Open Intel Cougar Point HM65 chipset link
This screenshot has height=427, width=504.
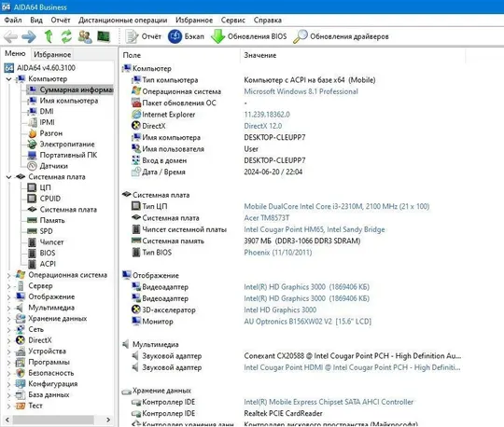[314, 229]
